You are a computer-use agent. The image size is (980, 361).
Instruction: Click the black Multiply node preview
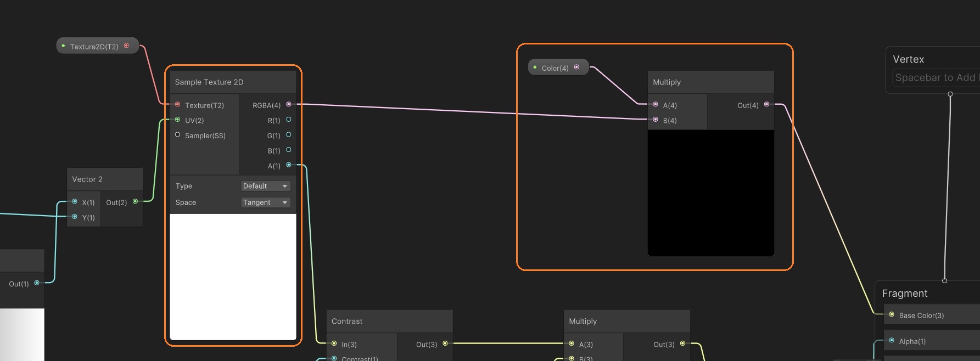[x=710, y=193]
